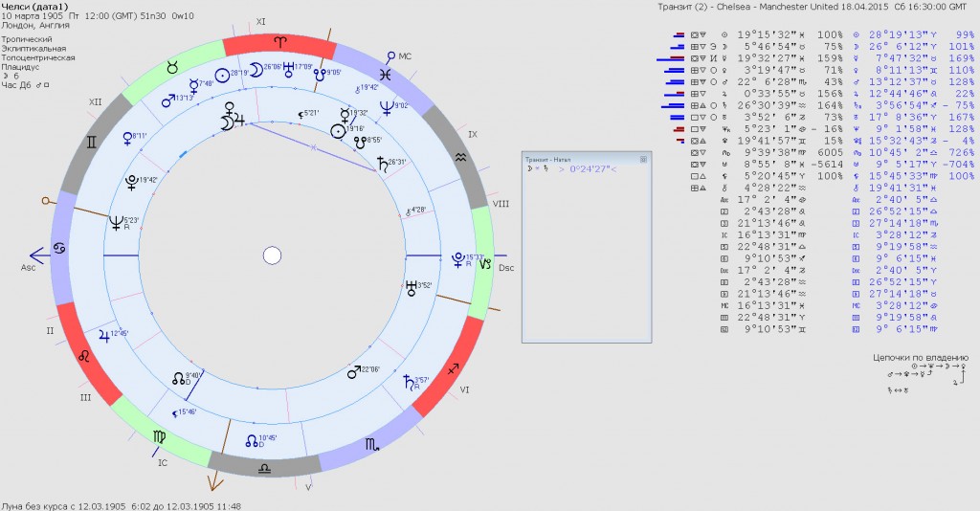Click natal Mercury position 19°32'27" row
This screenshot has height=511, width=980.
pos(767,58)
